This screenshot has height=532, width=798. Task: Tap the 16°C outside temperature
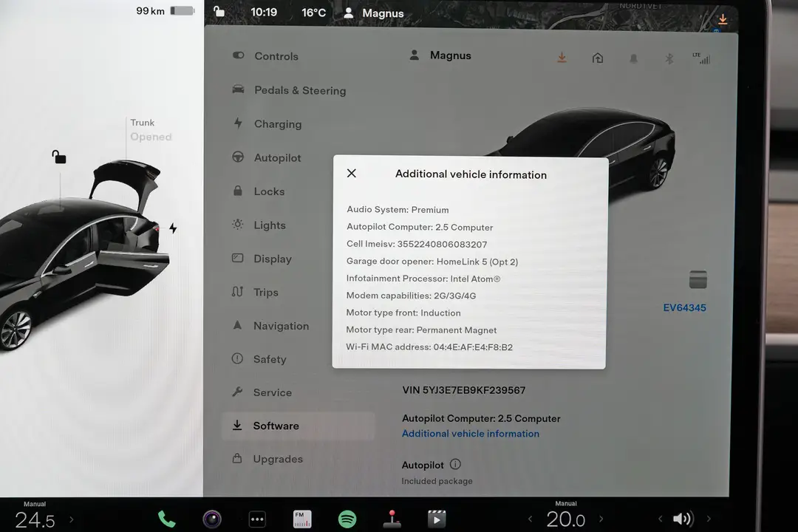[313, 13]
